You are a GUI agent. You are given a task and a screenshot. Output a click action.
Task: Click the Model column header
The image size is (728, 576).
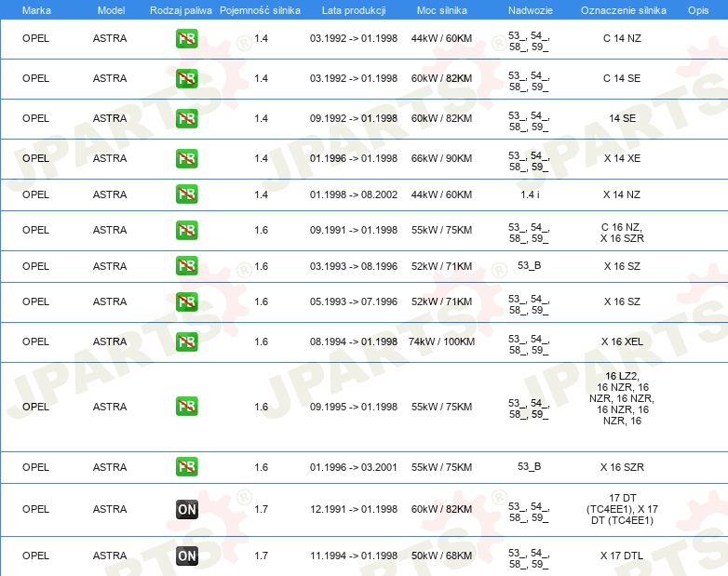(111, 10)
